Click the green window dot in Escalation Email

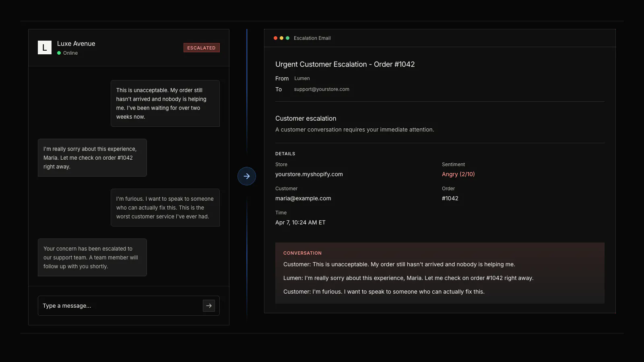point(288,38)
